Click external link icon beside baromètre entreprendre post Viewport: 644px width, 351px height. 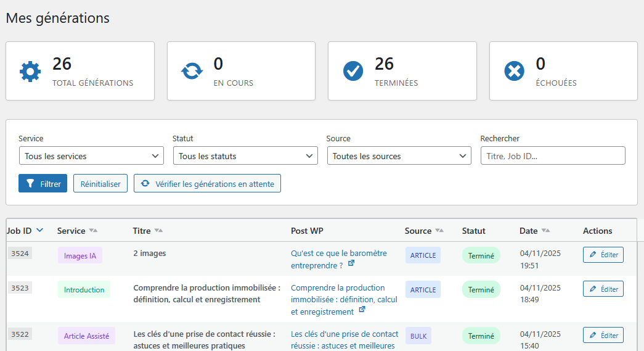351,263
